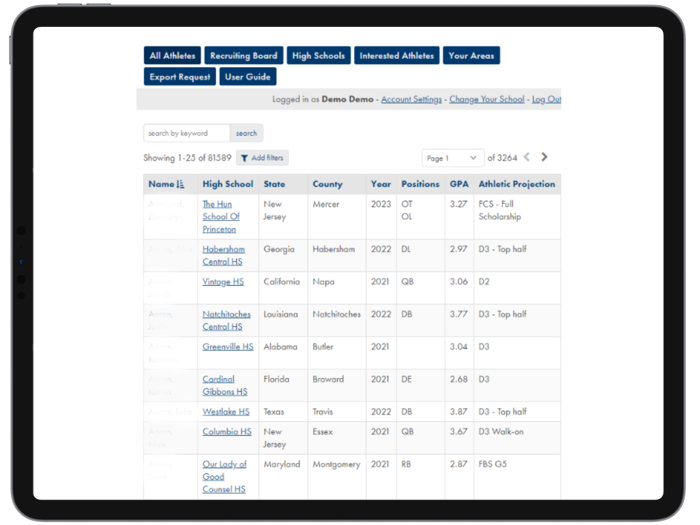Open the All Athletes tab
The height and width of the screenshot is (525, 700).
[172, 56]
